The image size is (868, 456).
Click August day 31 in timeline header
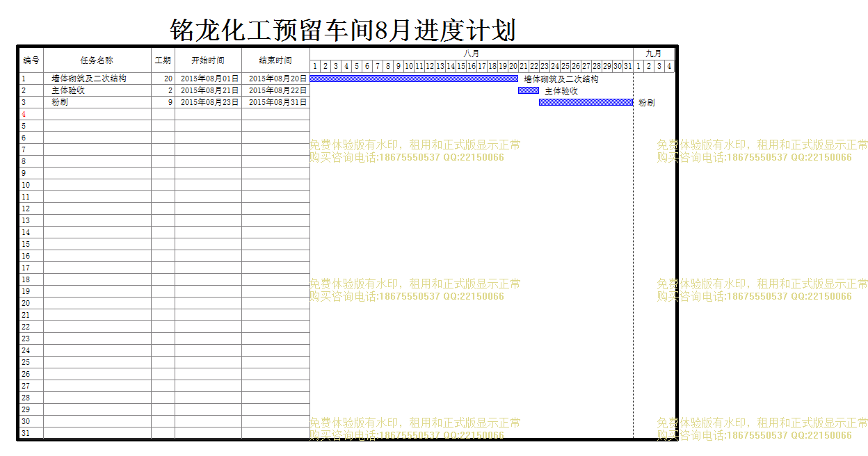(628, 67)
